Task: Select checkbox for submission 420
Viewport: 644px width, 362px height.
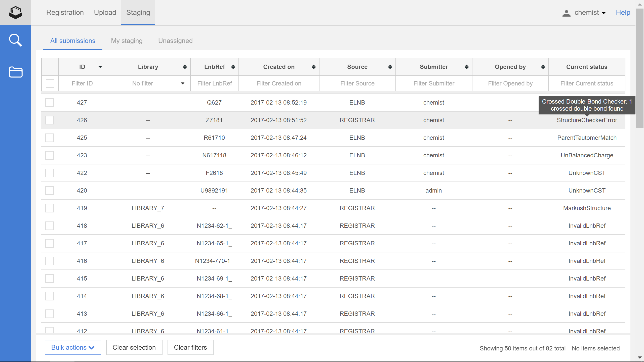Action: point(50,191)
